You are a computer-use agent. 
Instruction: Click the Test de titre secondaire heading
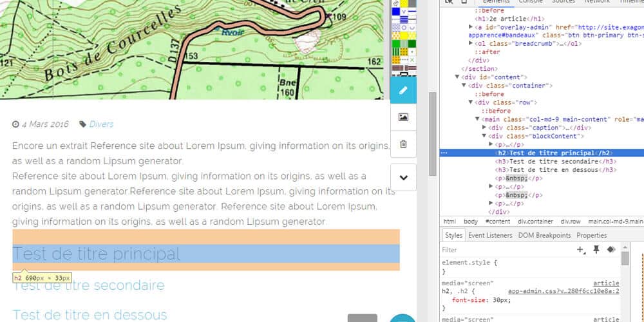point(89,285)
